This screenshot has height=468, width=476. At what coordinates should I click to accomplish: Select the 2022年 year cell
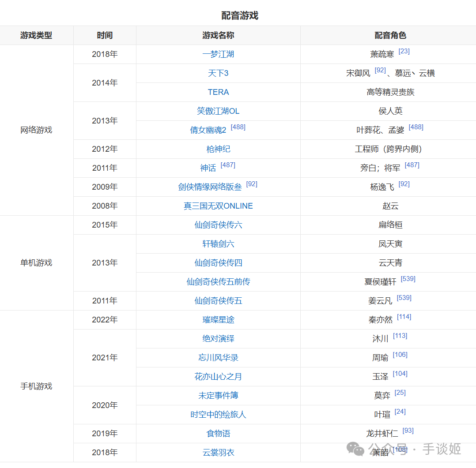tap(105, 320)
